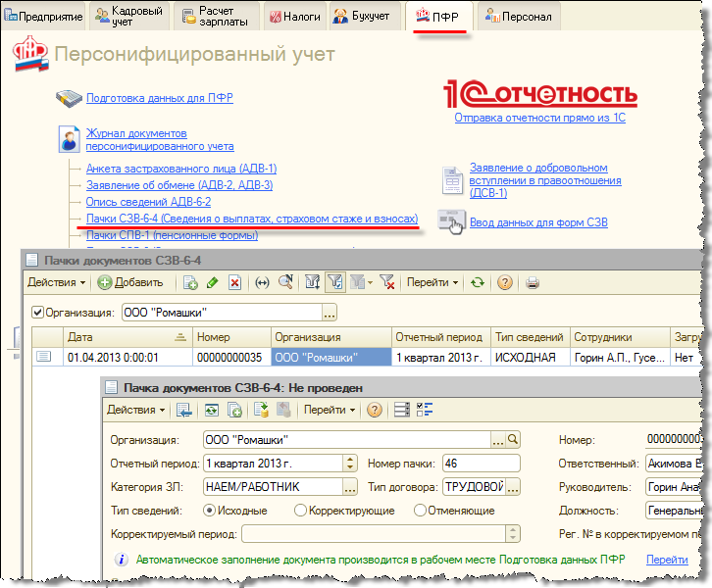Click the set date interval (↔) icon
The width and height of the screenshot is (712, 588).
(x=262, y=283)
